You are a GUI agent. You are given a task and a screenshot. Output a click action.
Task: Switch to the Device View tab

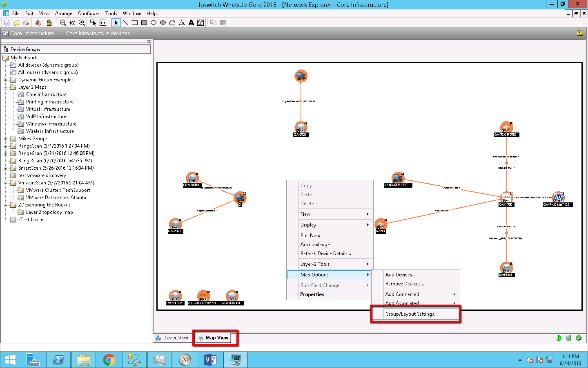(x=172, y=338)
